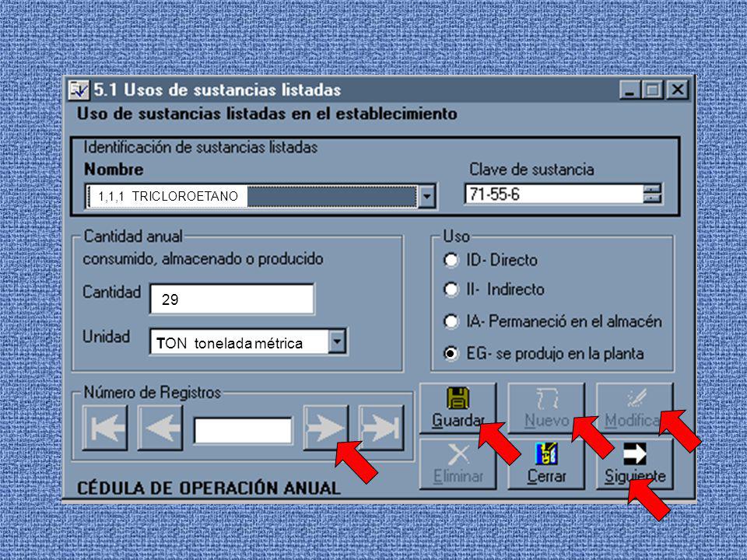Go to Siguiente screen

pyautogui.click(x=635, y=464)
